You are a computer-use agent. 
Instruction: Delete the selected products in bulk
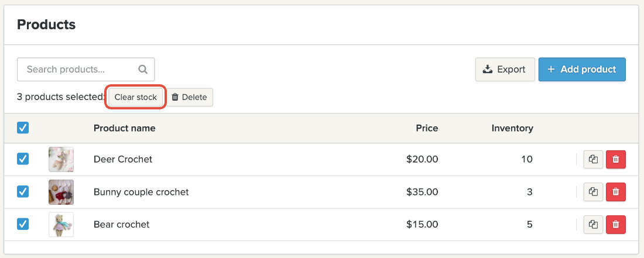(189, 97)
